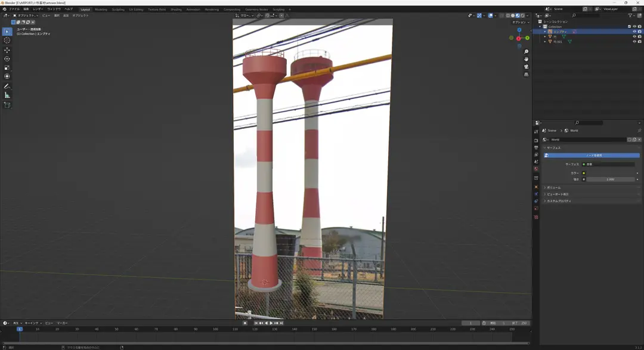Expand the エンプティ item in outliner
Viewport: 644px width, 350px height.
(545, 32)
